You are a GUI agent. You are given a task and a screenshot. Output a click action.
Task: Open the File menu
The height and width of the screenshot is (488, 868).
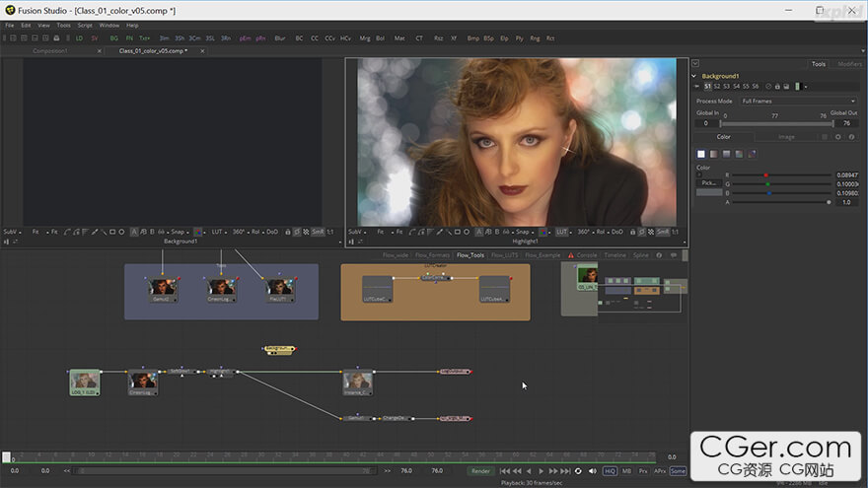coord(10,26)
